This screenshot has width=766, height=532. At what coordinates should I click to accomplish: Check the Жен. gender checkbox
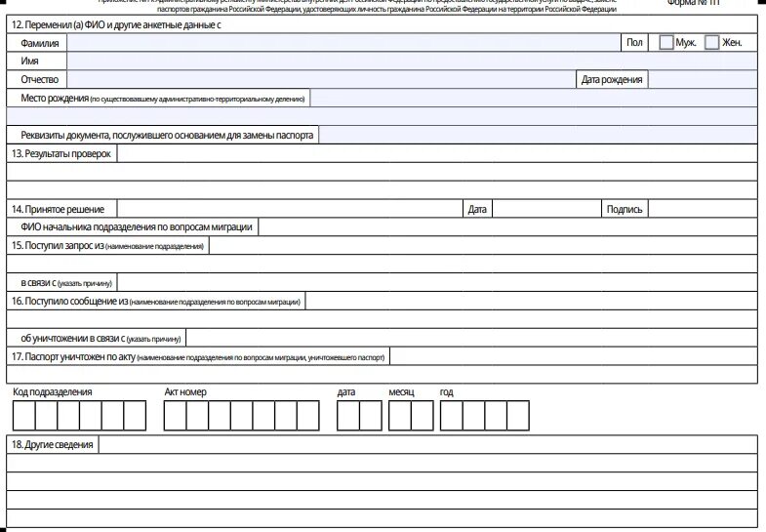[711, 43]
